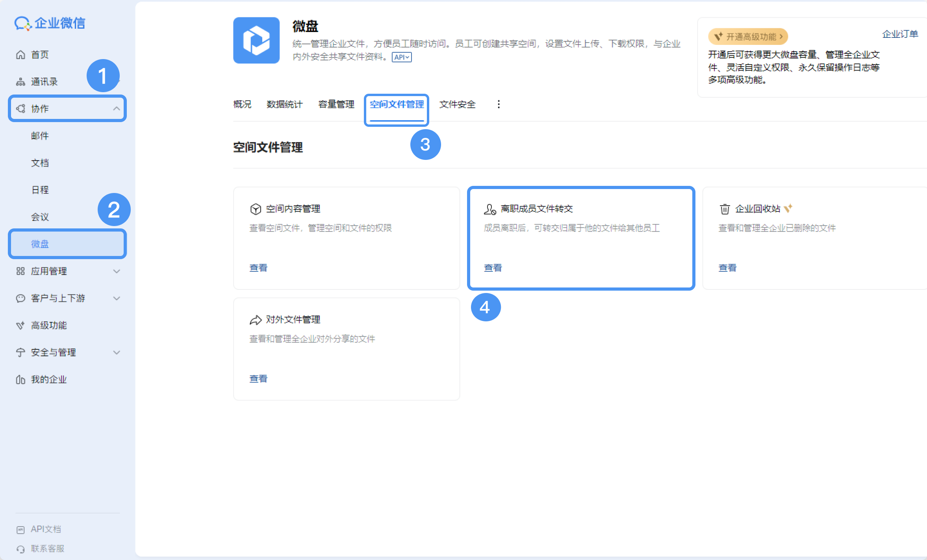
Task: Open the API dropdown tag
Action: (x=402, y=57)
